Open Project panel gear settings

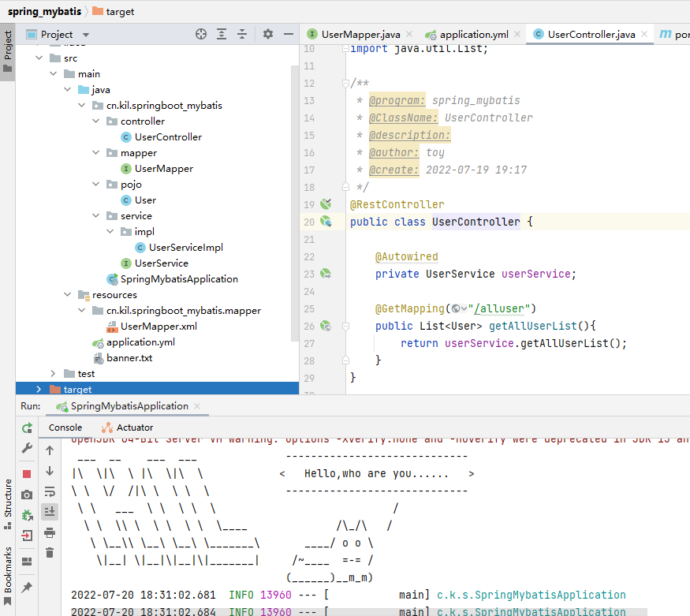(268, 34)
